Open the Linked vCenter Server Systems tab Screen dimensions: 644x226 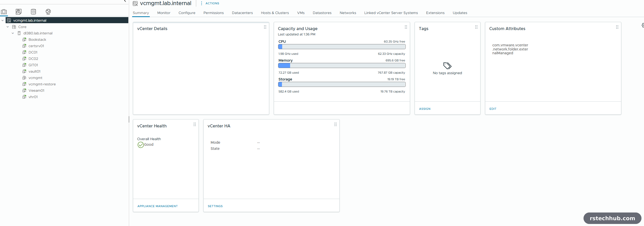tap(391, 13)
